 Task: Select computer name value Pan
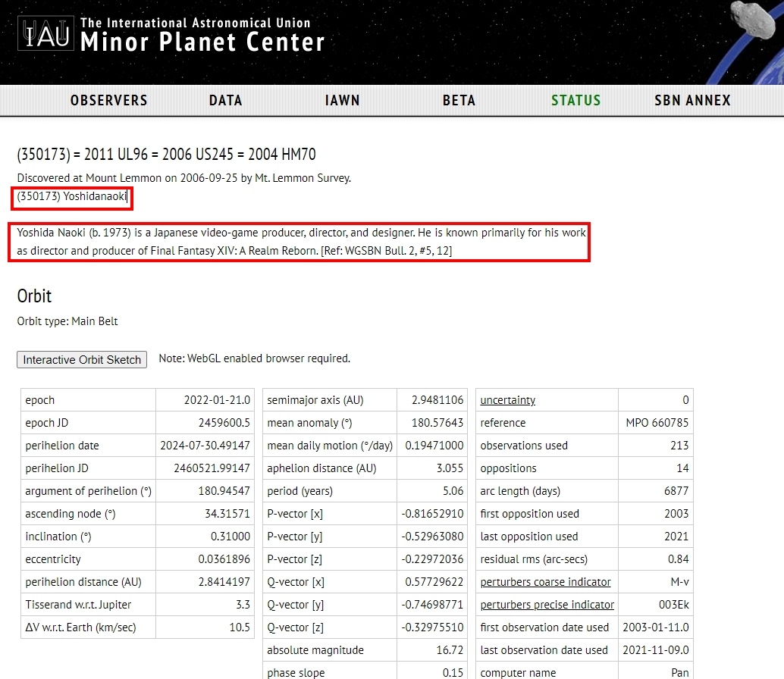680,672
